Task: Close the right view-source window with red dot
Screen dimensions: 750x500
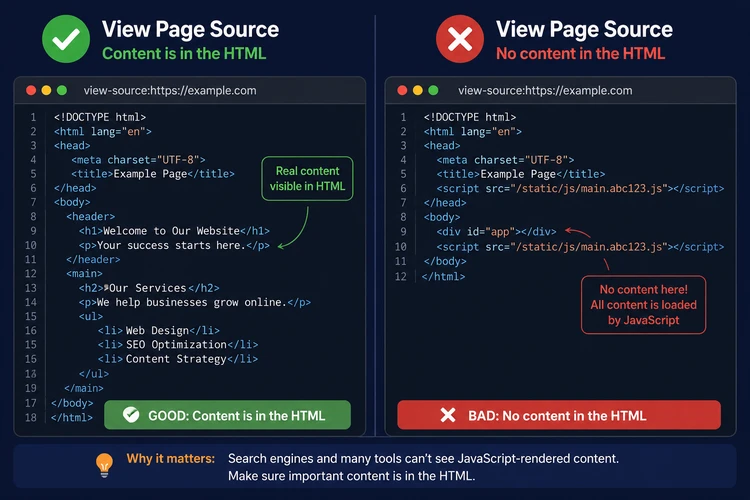Action: [x=402, y=90]
